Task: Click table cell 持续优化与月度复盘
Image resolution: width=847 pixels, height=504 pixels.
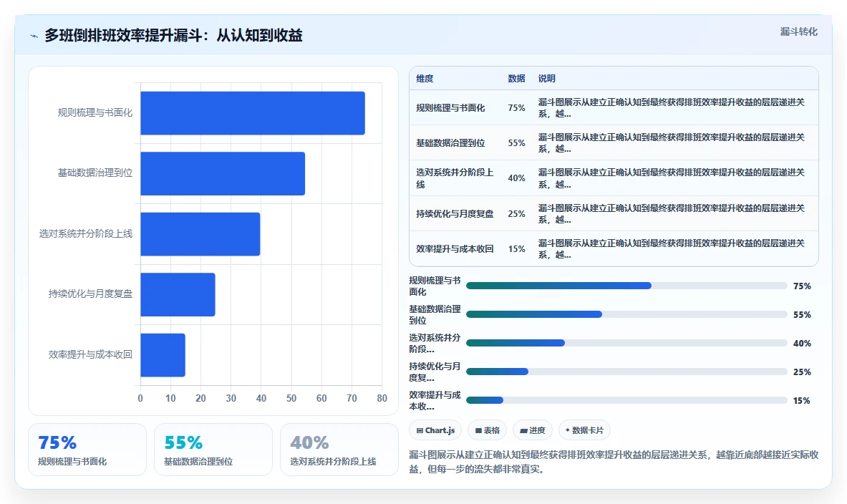Action: pyautogui.click(x=455, y=214)
